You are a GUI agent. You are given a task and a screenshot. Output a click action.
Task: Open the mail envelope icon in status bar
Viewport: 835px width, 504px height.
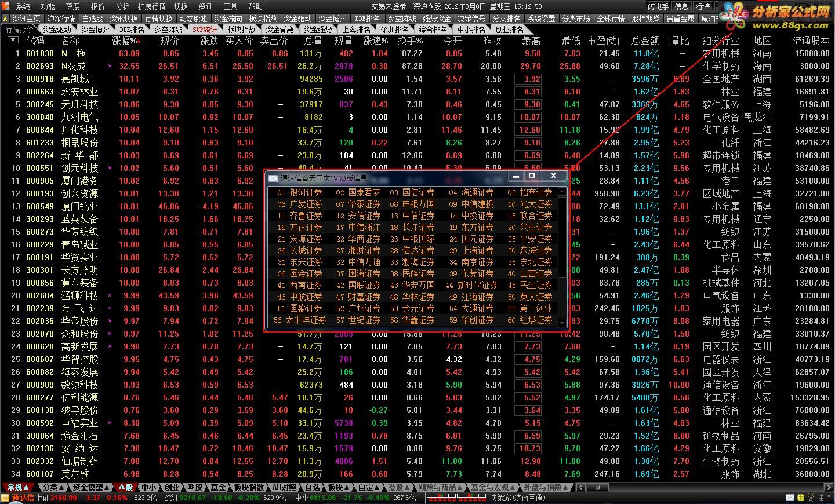pos(790,498)
